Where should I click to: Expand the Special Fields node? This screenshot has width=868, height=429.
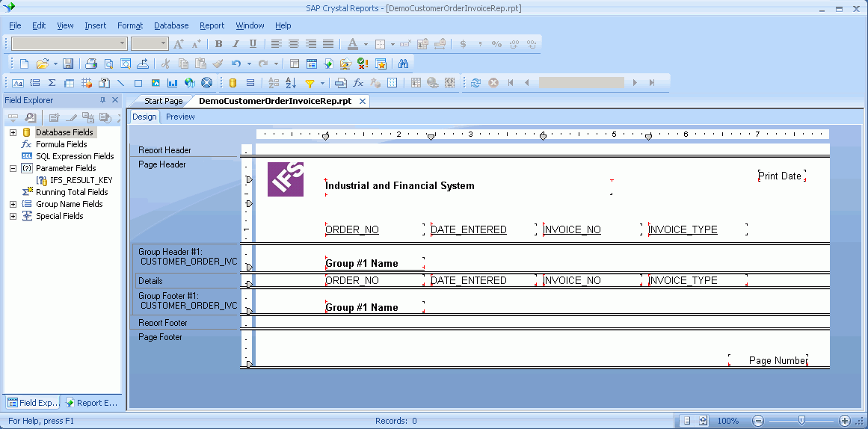click(x=13, y=216)
